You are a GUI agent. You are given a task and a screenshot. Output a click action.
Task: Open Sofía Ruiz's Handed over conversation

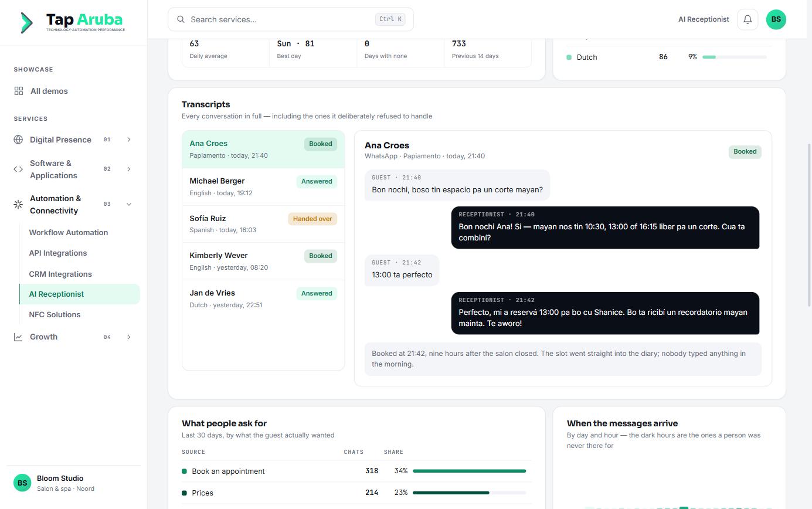coord(263,224)
